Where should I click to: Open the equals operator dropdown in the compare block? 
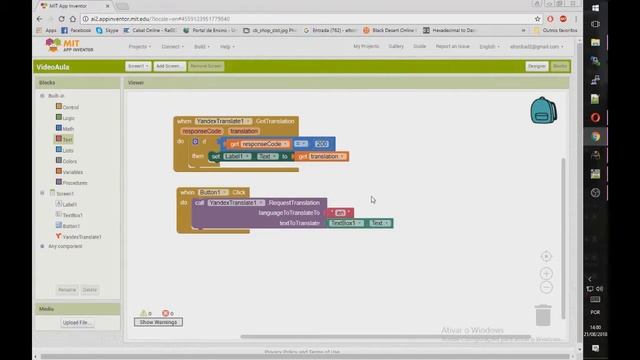click(301, 144)
